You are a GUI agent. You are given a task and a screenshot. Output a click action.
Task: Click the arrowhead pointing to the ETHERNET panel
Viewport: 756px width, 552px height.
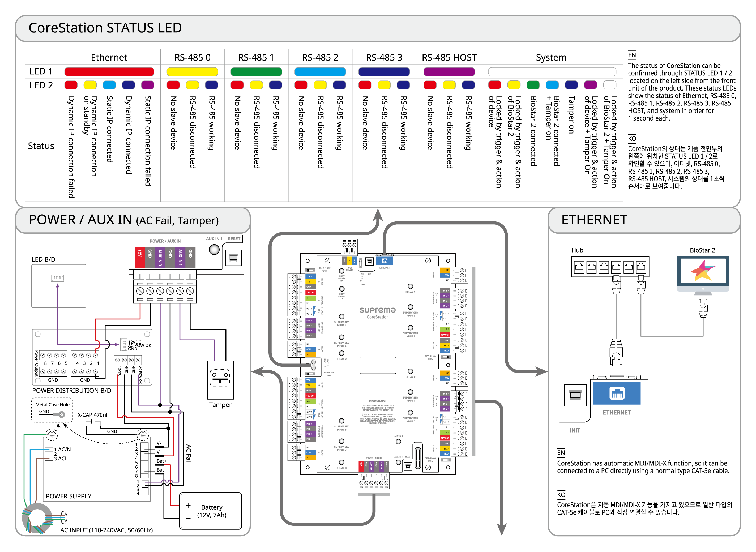541,371
